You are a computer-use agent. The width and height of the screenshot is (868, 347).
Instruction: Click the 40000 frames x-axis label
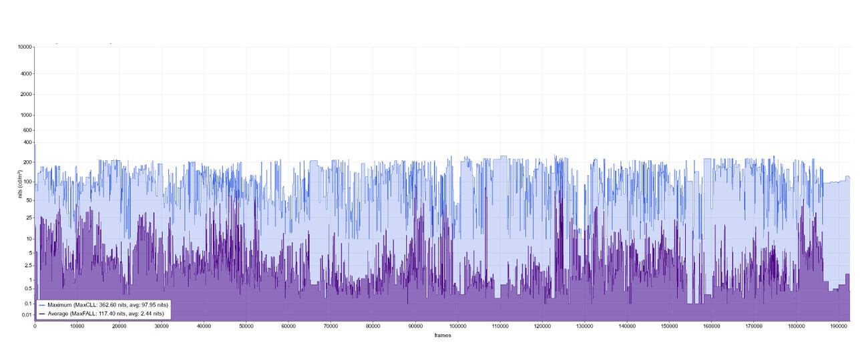(204, 326)
